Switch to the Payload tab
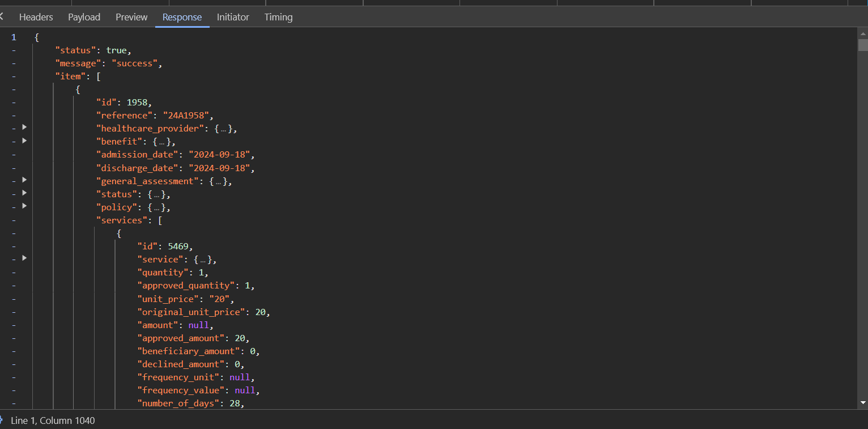The height and width of the screenshot is (429, 868). 84,17
